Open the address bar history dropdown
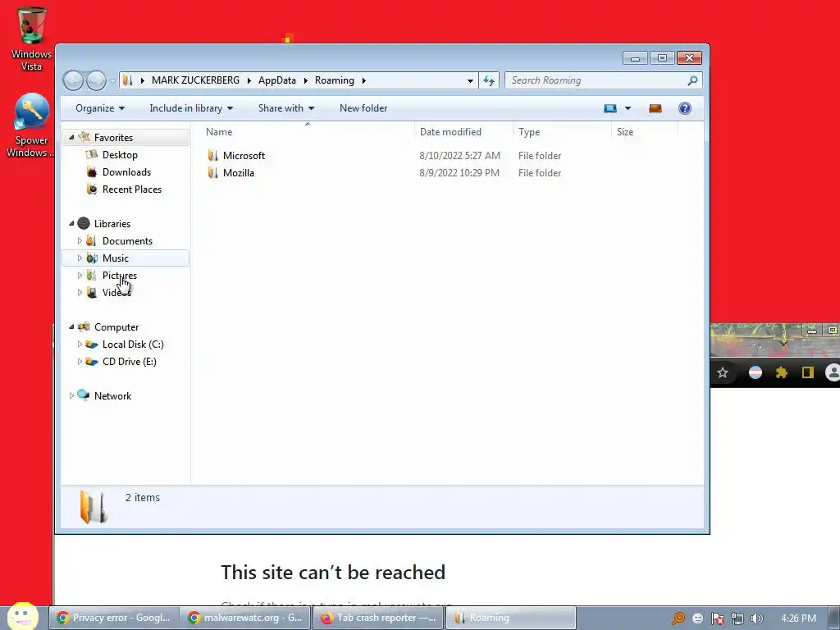The height and width of the screenshot is (630, 840). pyautogui.click(x=470, y=80)
